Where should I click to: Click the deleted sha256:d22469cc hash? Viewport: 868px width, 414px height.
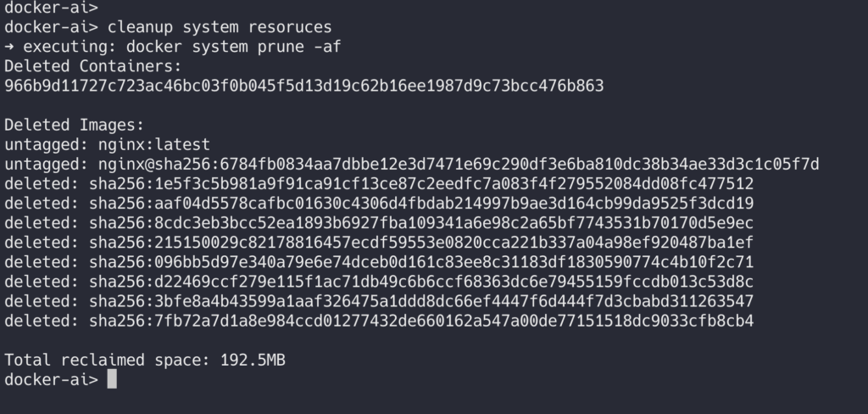[421, 283]
